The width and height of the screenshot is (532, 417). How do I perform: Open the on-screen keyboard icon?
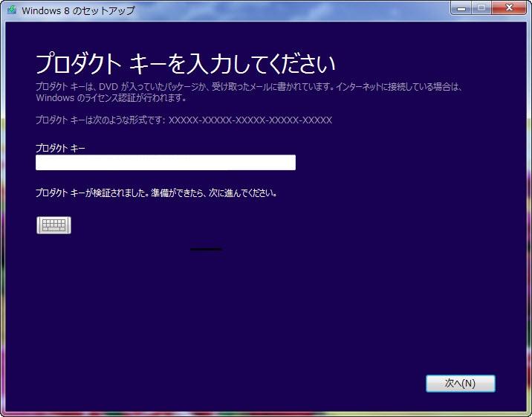tap(54, 225)
